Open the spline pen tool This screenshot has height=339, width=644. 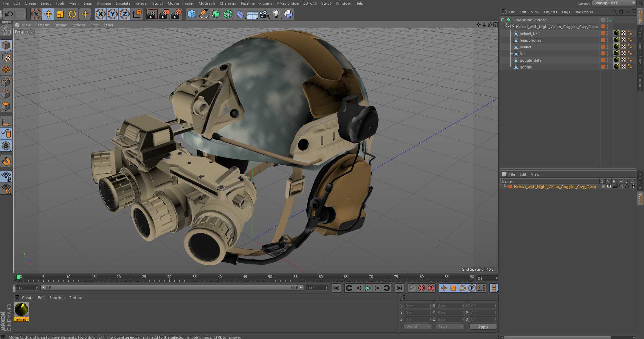(204, 14)
